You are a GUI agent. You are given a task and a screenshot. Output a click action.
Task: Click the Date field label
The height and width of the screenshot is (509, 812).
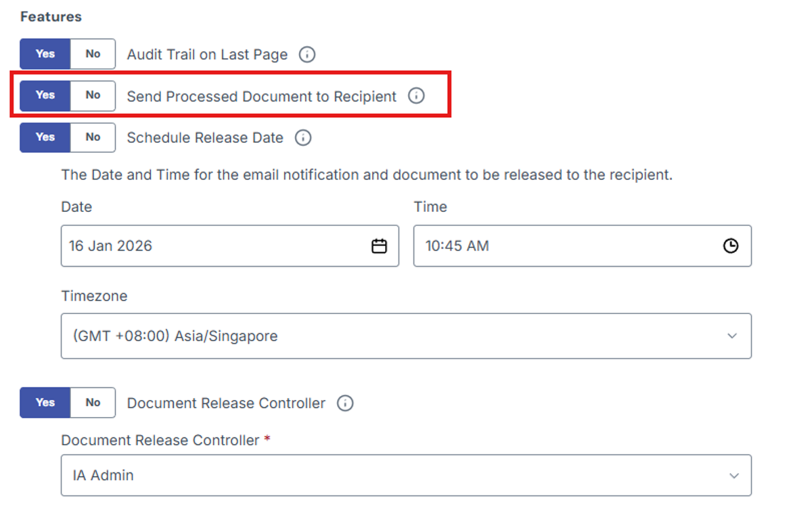coord(76,207)
